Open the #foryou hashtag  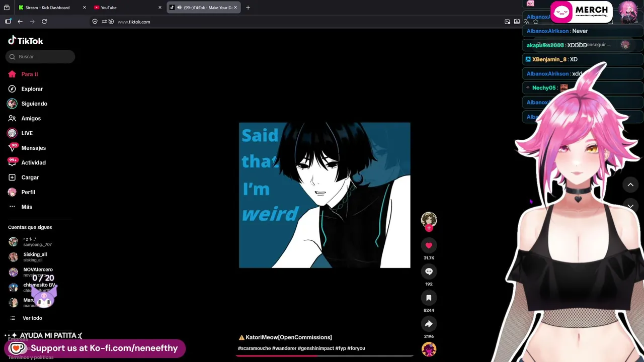coord(356,348)
